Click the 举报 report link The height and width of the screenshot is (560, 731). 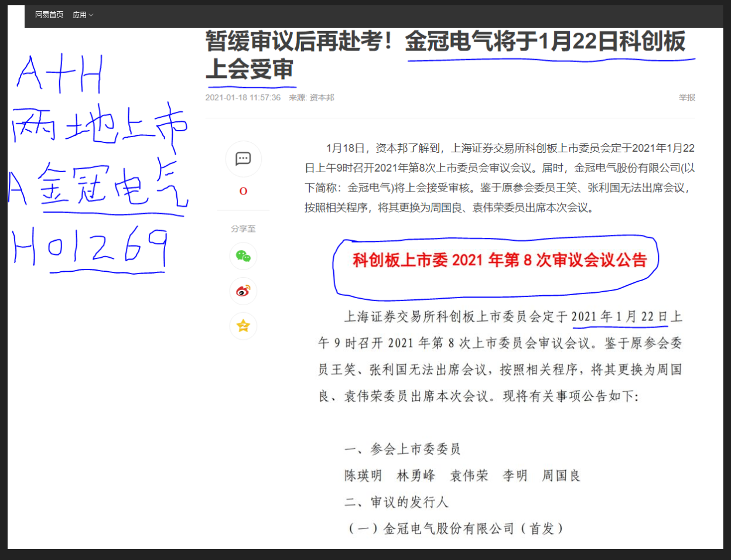687,97
